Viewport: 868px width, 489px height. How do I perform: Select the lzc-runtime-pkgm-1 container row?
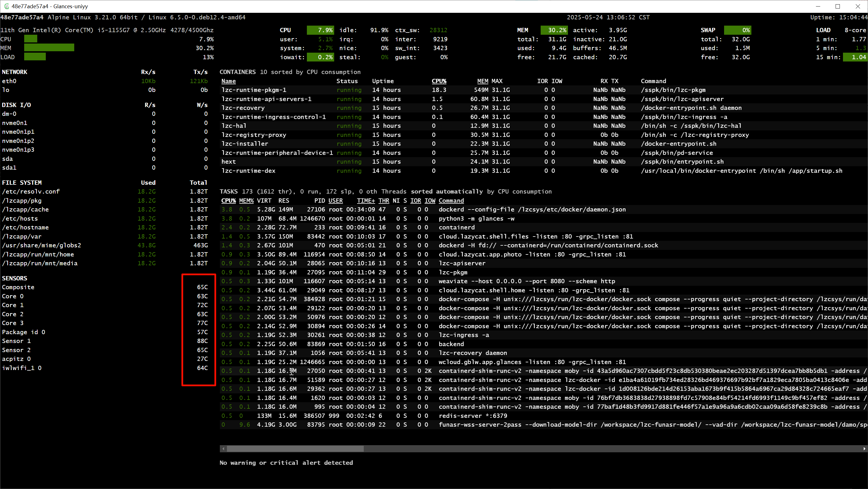click(543, 90)
